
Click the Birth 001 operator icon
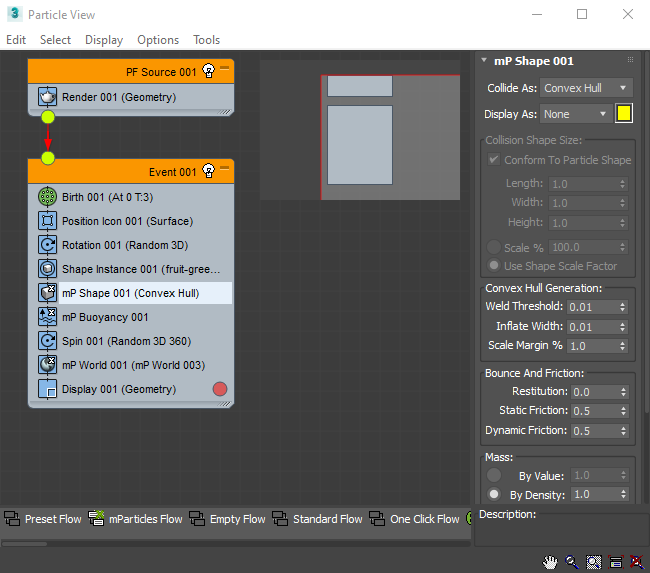point(48,197)
